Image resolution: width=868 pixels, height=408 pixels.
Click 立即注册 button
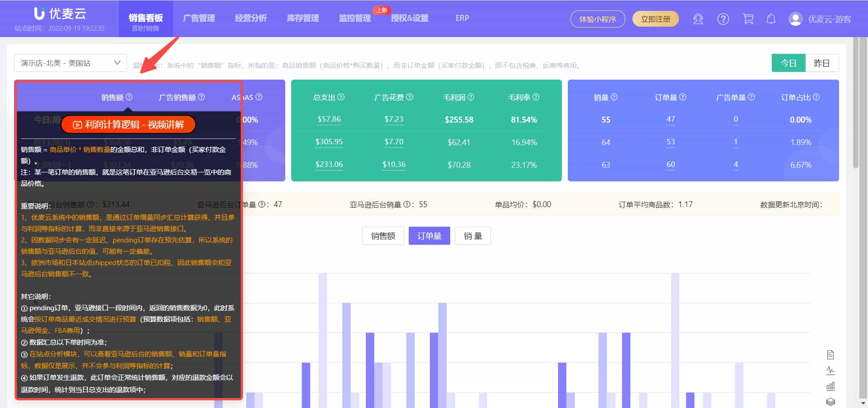pos(656,19)
